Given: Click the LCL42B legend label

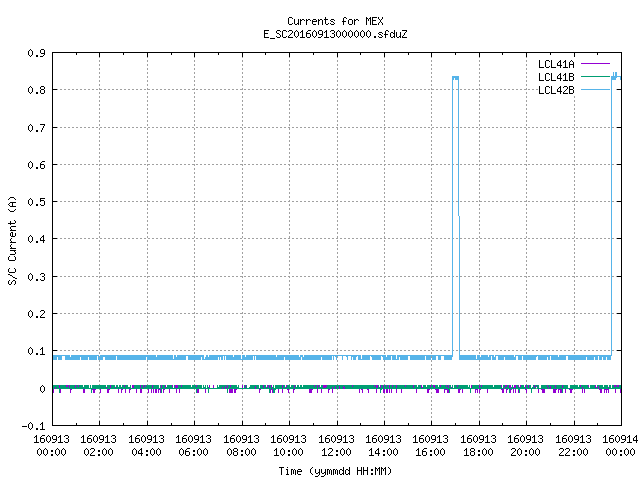Looking at the screenshot, I should 556,90.
